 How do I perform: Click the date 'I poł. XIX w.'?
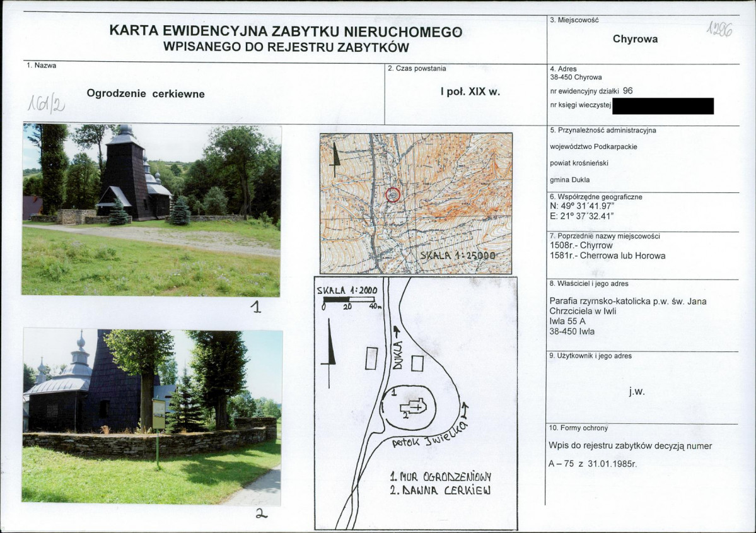click(x=470, y=91)
